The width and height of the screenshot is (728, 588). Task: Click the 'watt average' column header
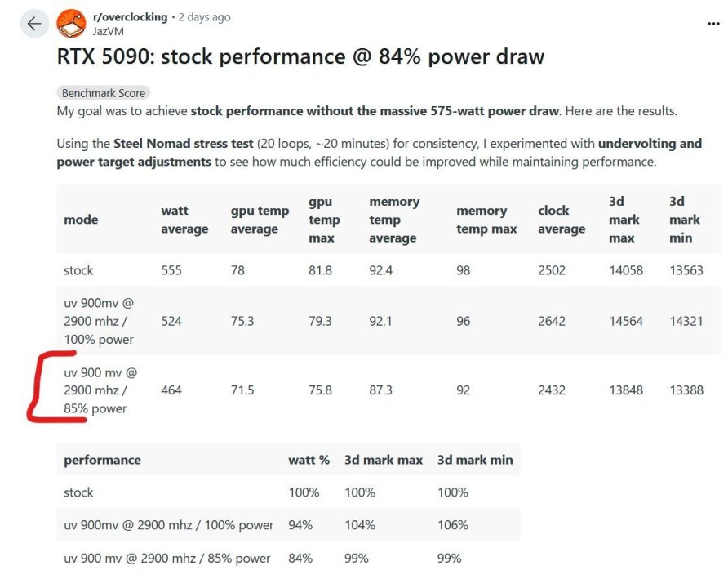point(184,220)
